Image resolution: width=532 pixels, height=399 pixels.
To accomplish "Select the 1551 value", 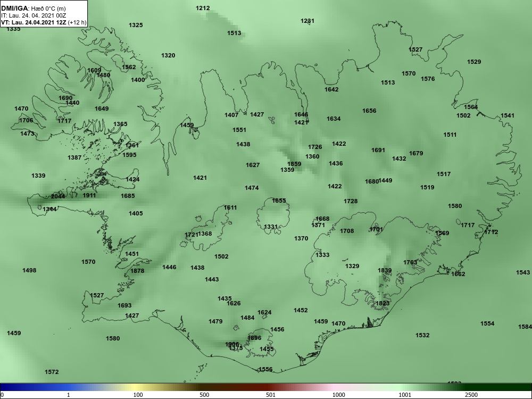I will tap(239, 130).
